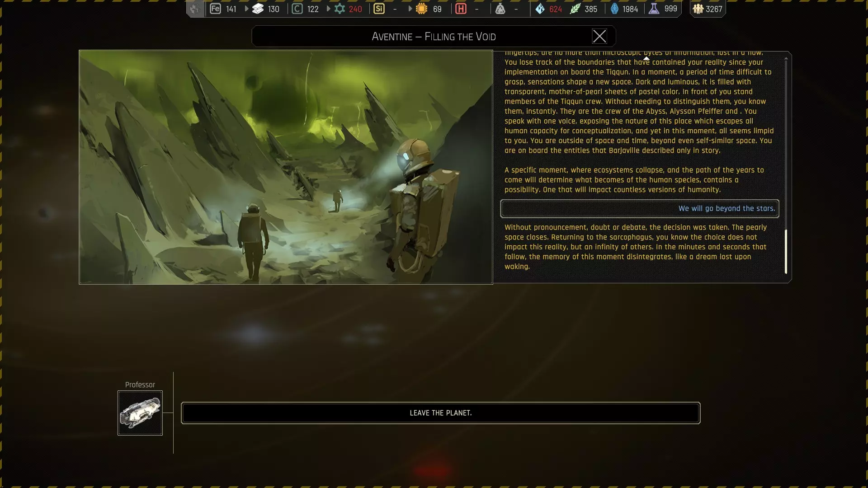This screenshot has width=868, height=488.
Task: Expand the silicon to electronics arrow
Action: [410, 9]
